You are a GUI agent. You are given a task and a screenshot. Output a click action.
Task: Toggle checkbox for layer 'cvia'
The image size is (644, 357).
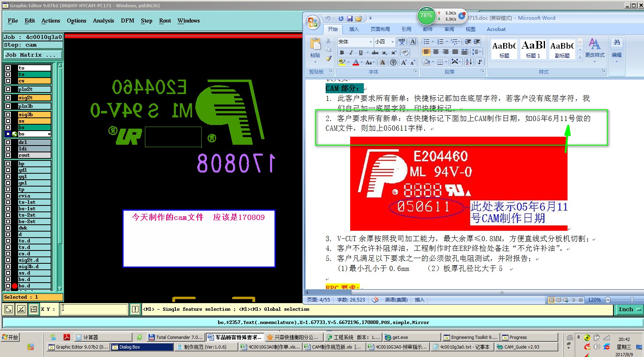[8, 196]
